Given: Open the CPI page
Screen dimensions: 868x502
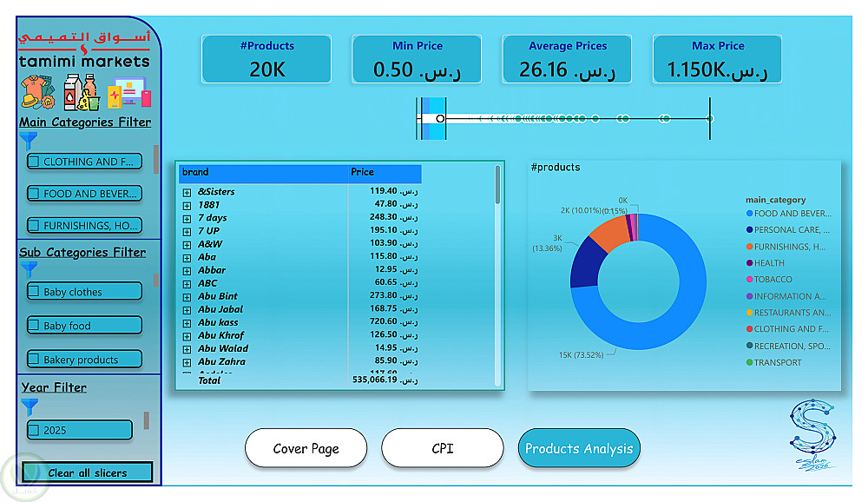Looking at the screenshot, I should [443, 447].
